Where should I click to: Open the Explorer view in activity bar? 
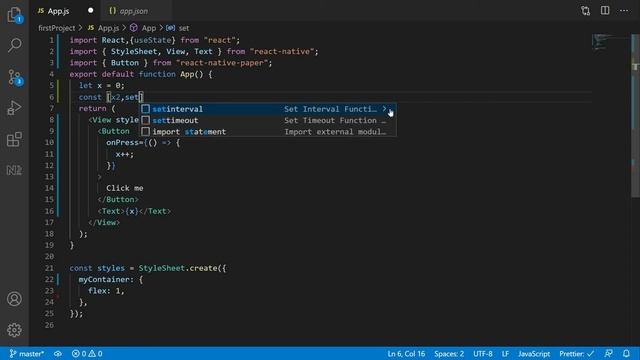[15, 15]
